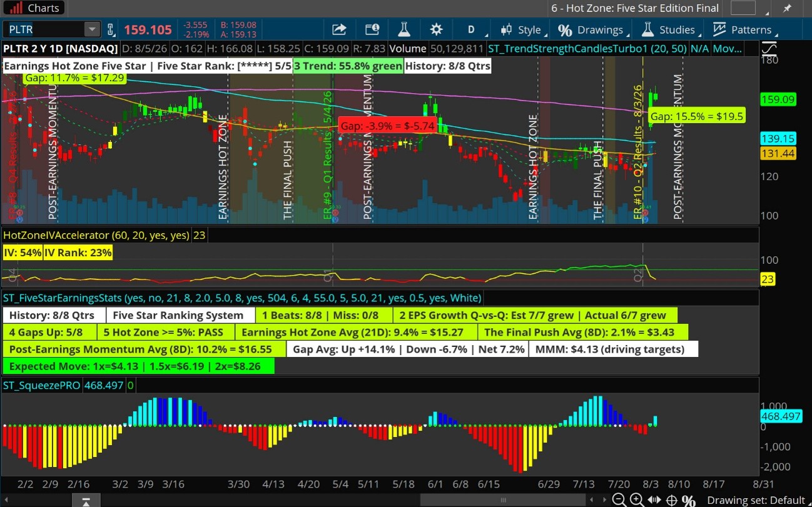Click the PLTR symbol input field
Viewport: 812px width, 507px height.
tap(43, 29)
